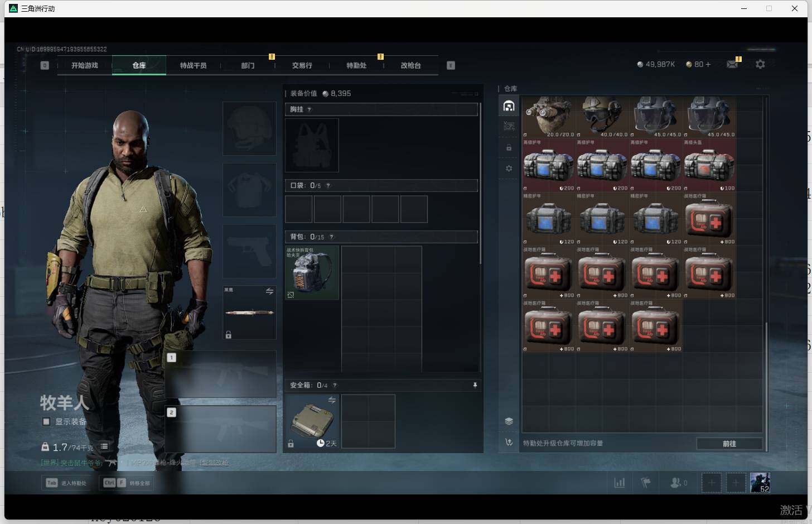The width and height of the screenshot is (812, 524).
Task: Click the empty pistol equipment slot
Action: point(249,251)
